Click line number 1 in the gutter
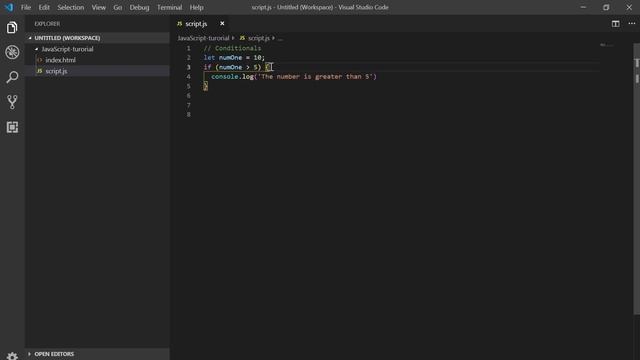The image size is (640, 360). click(x=189, y=48)
